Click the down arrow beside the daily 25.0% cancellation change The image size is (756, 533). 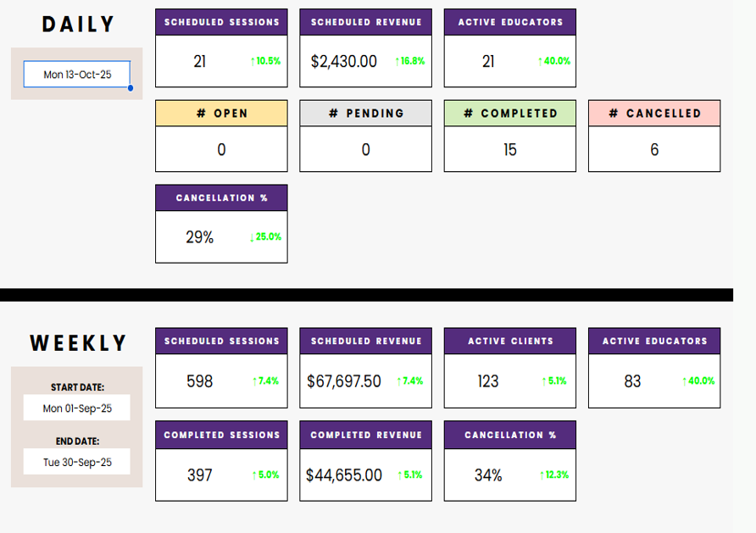252,237
